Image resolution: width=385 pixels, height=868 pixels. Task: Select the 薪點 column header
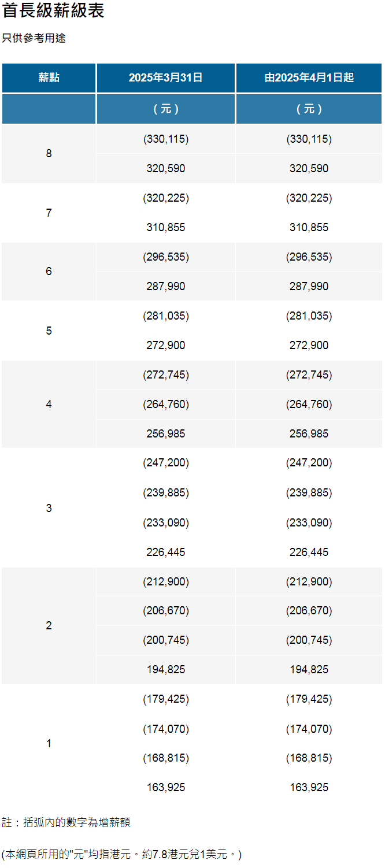tap(49, 77)
